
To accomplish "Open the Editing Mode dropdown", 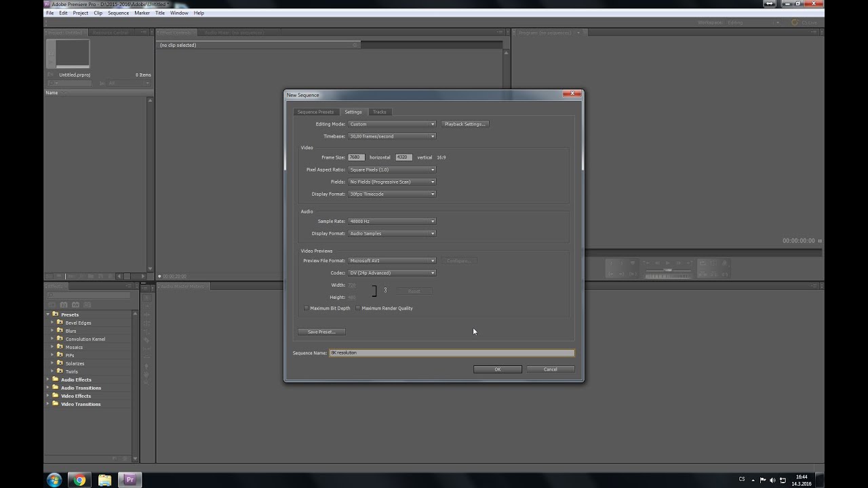I will 392,124.
